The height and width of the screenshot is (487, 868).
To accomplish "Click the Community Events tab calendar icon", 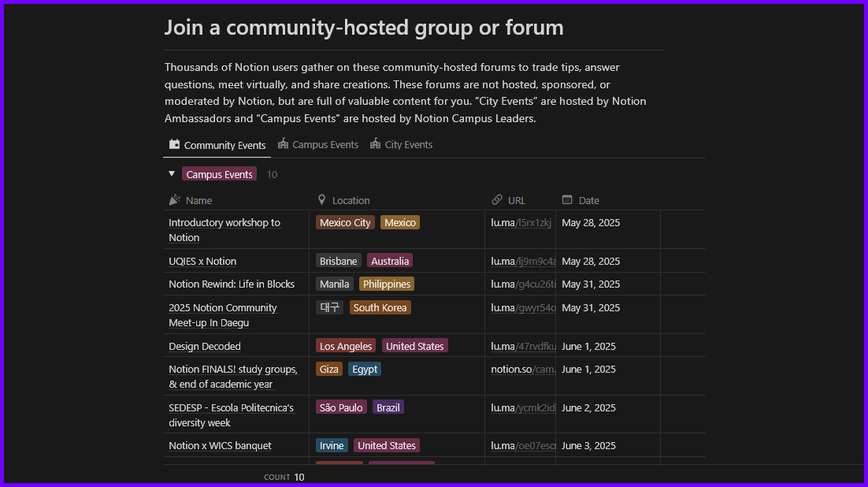I will (x=175, y=145).
